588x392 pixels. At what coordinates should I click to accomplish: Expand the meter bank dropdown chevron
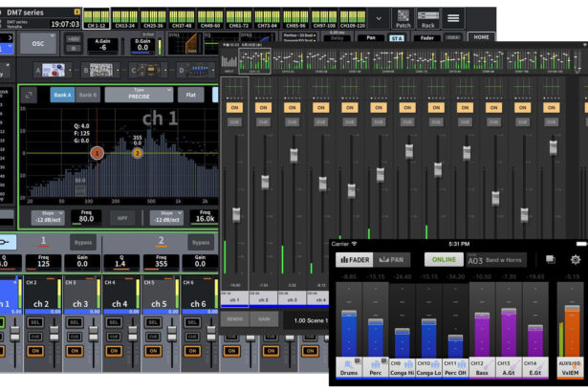(x=379, y=18)
